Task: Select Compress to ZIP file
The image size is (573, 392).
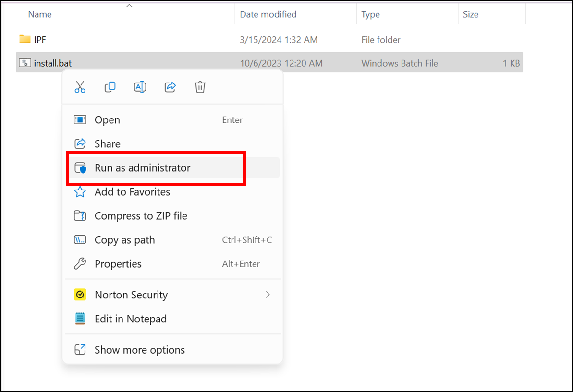Action: point(141,216)
